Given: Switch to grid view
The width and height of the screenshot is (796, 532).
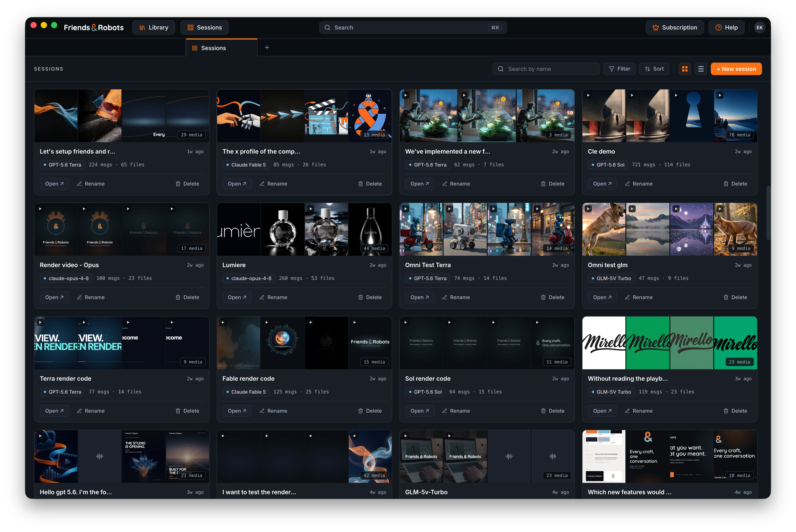Looking at the screenshot, I should tap(684, 69).
